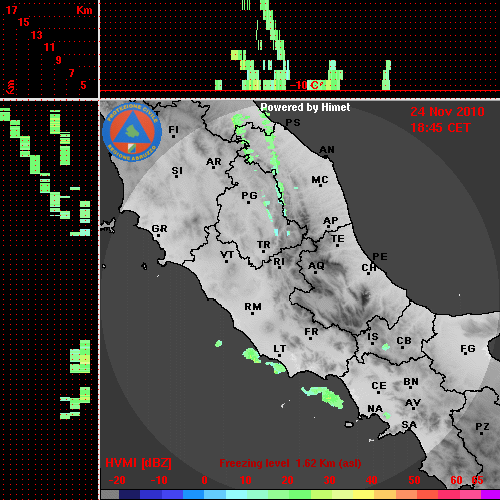The width and height of the screenshot is (500, 500).
Task: Click the 'Freezing level 1.62 Km (asl)' text
Action: (290, 463)
